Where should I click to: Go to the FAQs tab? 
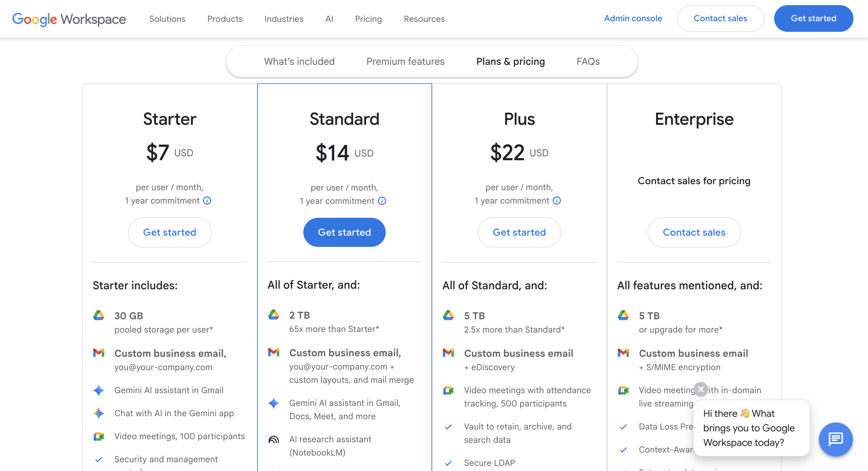(x=588, y=61)
